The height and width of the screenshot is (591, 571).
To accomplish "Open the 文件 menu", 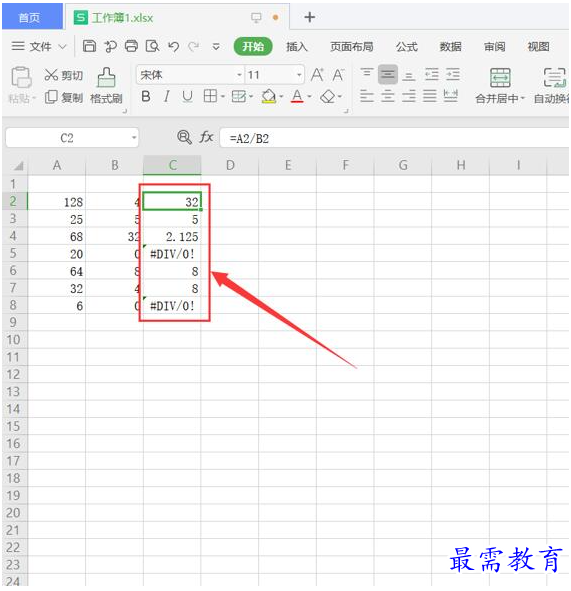I will point(39,46).
